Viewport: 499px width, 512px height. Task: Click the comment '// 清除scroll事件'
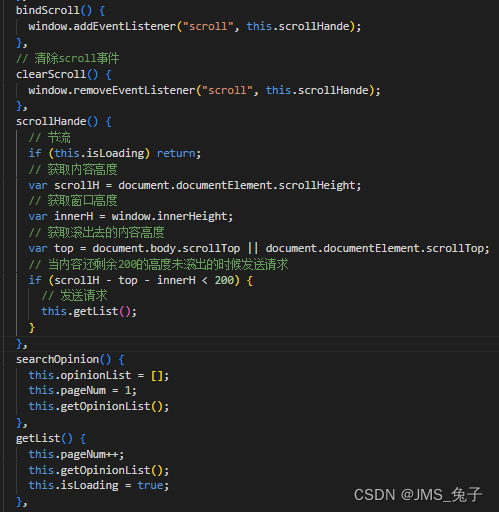tap(68, 58)
